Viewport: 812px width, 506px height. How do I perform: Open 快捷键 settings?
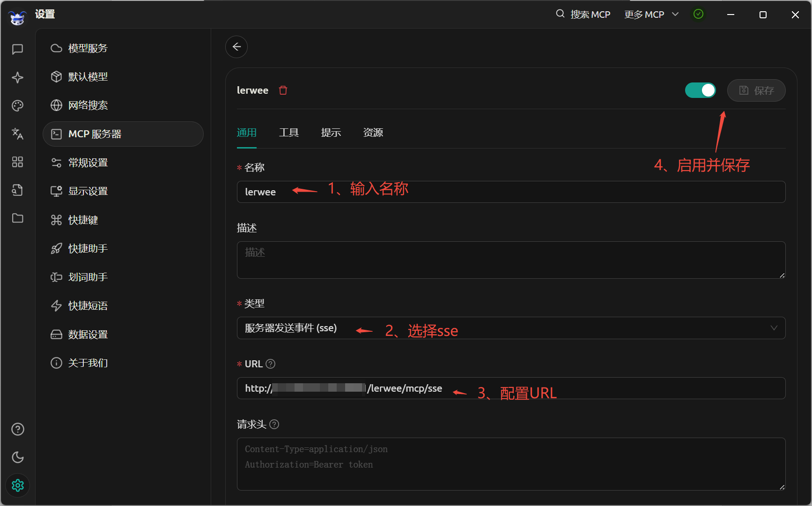(123, 220)
